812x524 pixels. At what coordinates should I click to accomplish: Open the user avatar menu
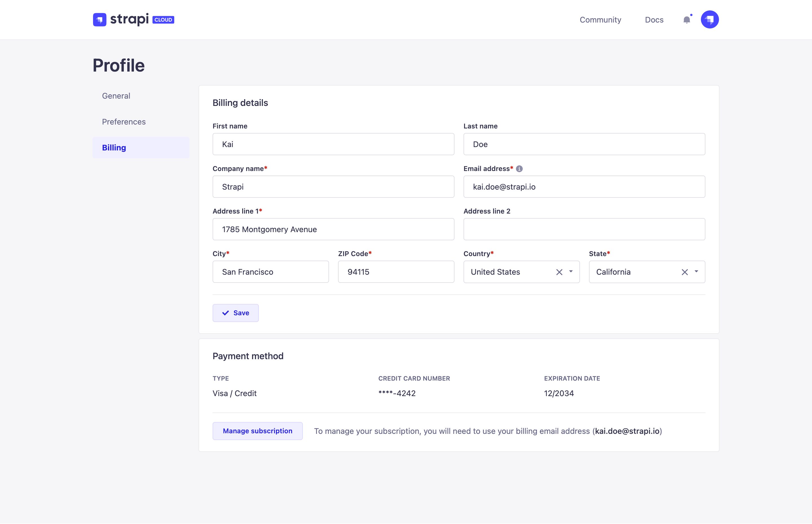click(x=710, y=19)
